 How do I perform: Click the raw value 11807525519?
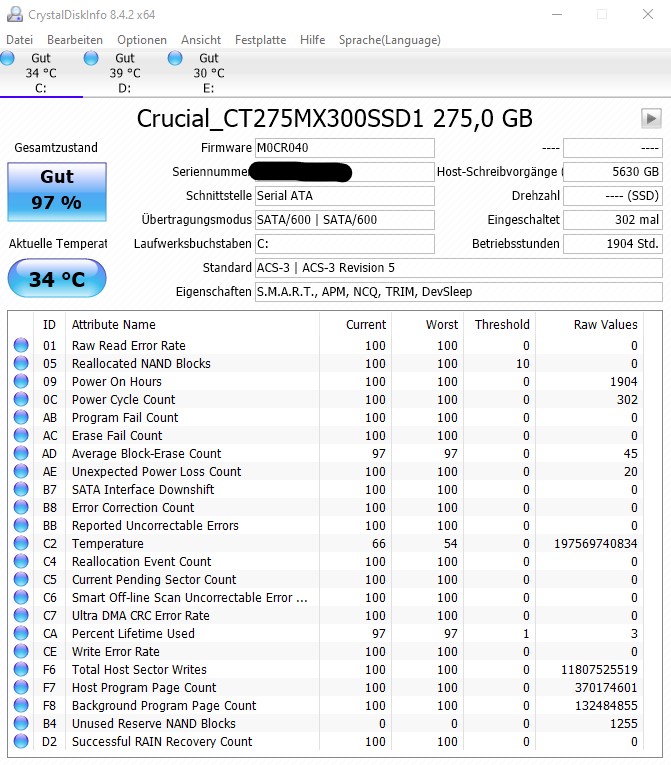click(x=599, y=669)
